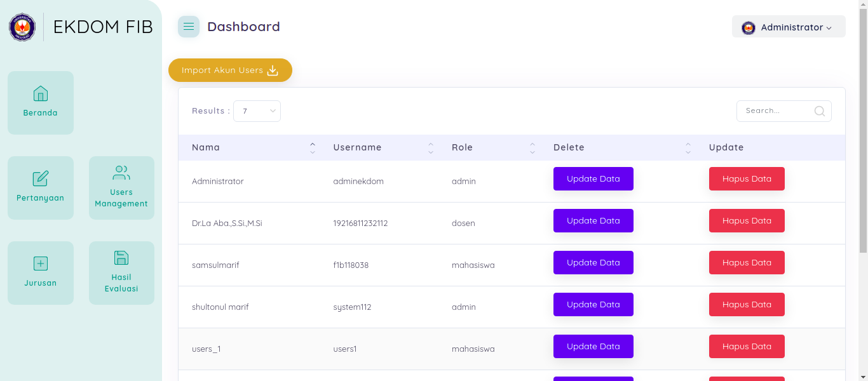Screen dimensions: 868x381
Task: Click username cell system112
Action: (x=352, y=307)
